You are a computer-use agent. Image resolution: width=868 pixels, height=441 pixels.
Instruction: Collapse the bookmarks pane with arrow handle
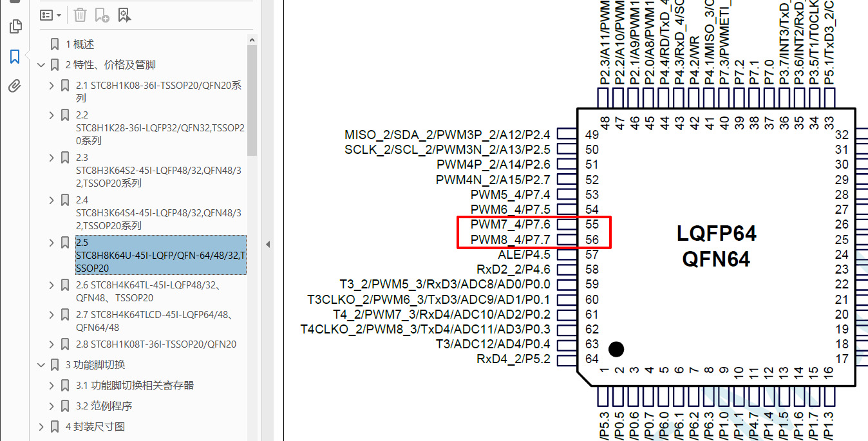[x=268, y=245]
